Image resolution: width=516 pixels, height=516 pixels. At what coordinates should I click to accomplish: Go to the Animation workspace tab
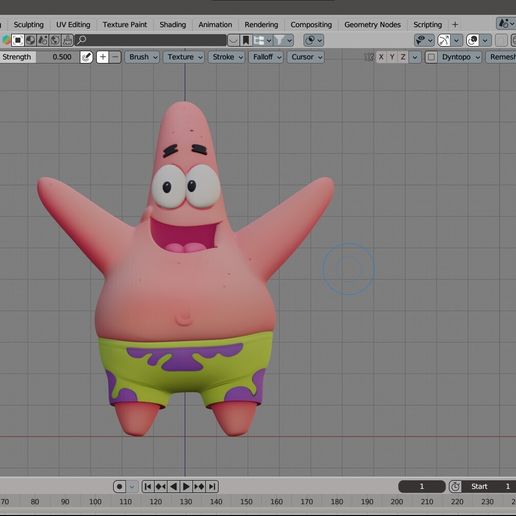pyautogui.click(x=215, y=25)
